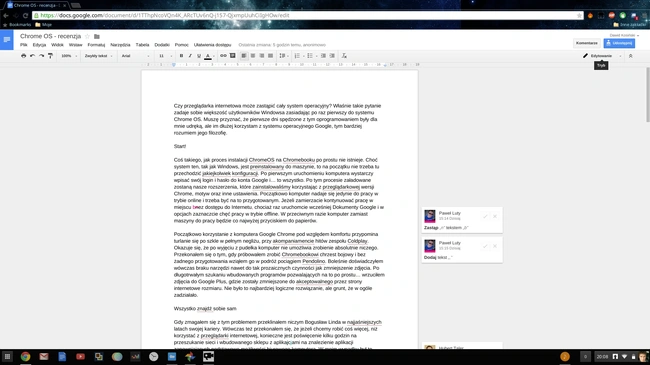Click the insert comment icon
The width and height of the screenshot is (650, 365).
coord(233,56)
